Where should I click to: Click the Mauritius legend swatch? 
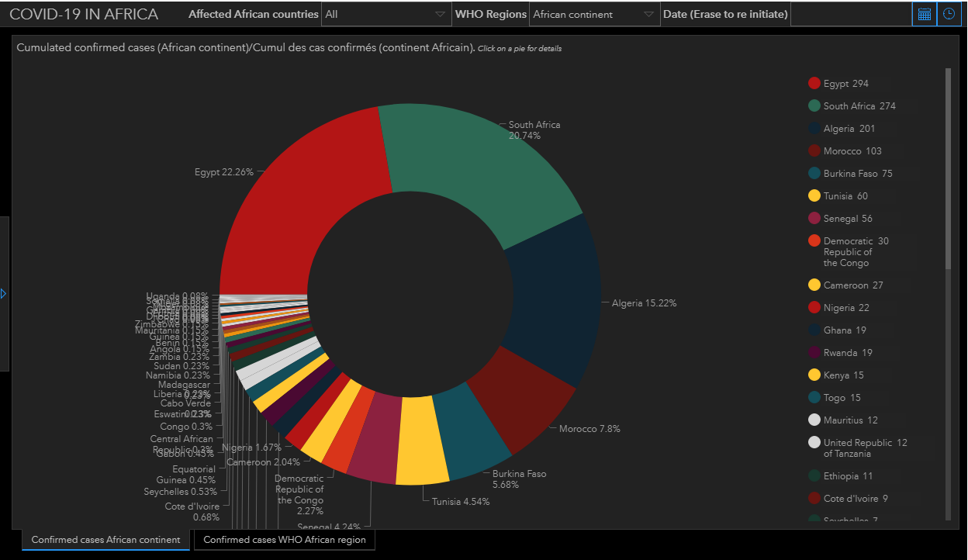pyautogui.click(x=814, y=420)
